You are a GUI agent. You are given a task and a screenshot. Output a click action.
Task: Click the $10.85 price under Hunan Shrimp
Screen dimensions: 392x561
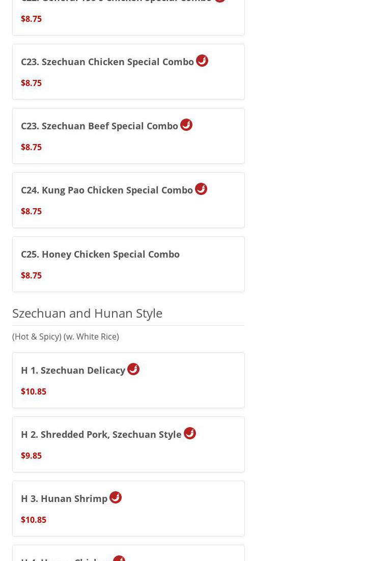(x=34, y=520)
